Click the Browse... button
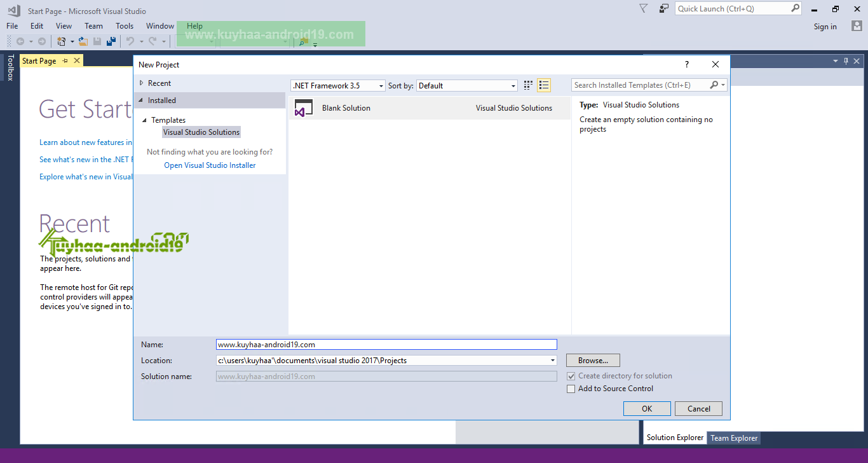868x463 pixels. coord(593,361)
